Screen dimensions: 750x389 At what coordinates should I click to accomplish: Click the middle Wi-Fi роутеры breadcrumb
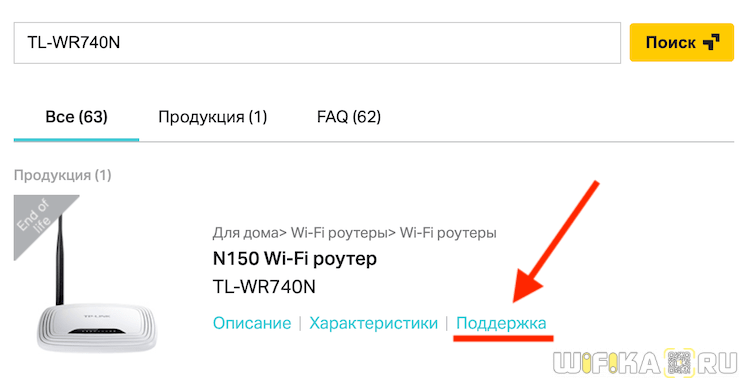[339, 233]
